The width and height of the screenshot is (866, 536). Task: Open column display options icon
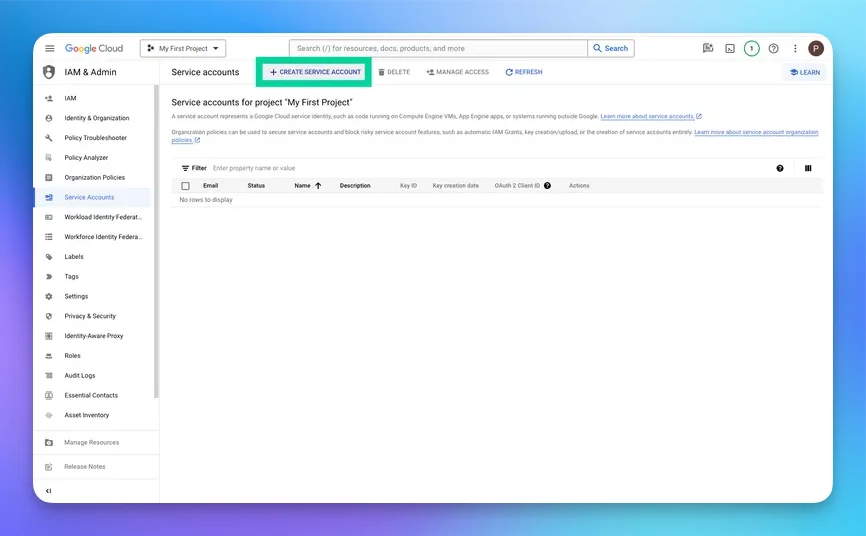808,169
